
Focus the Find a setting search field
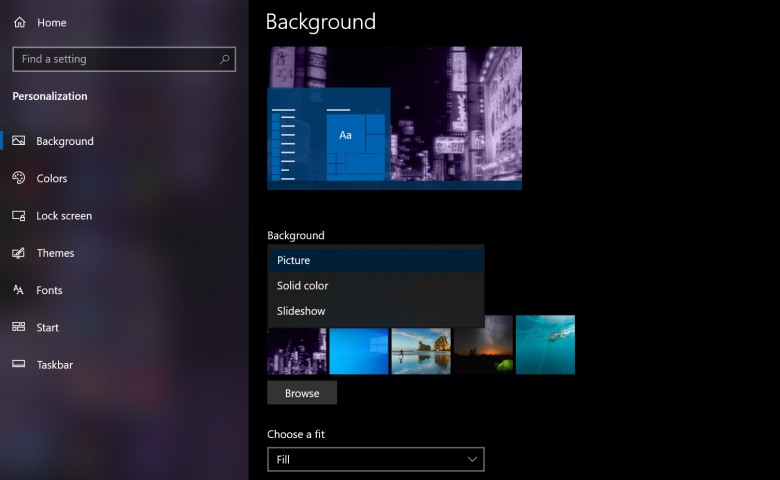(115, 59)
